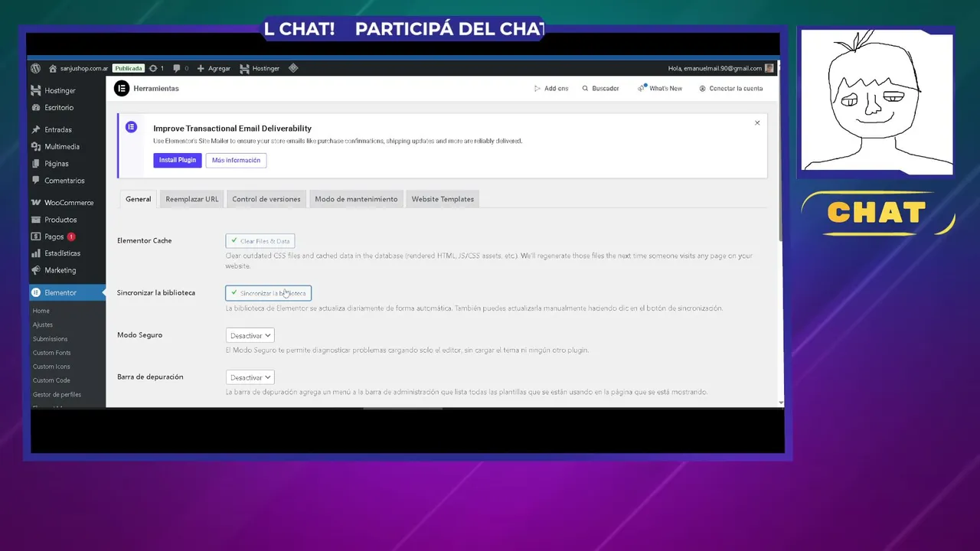Click the Modo Seguro setting label
This screenshot has width=980, height=551.
coord(139,335)
